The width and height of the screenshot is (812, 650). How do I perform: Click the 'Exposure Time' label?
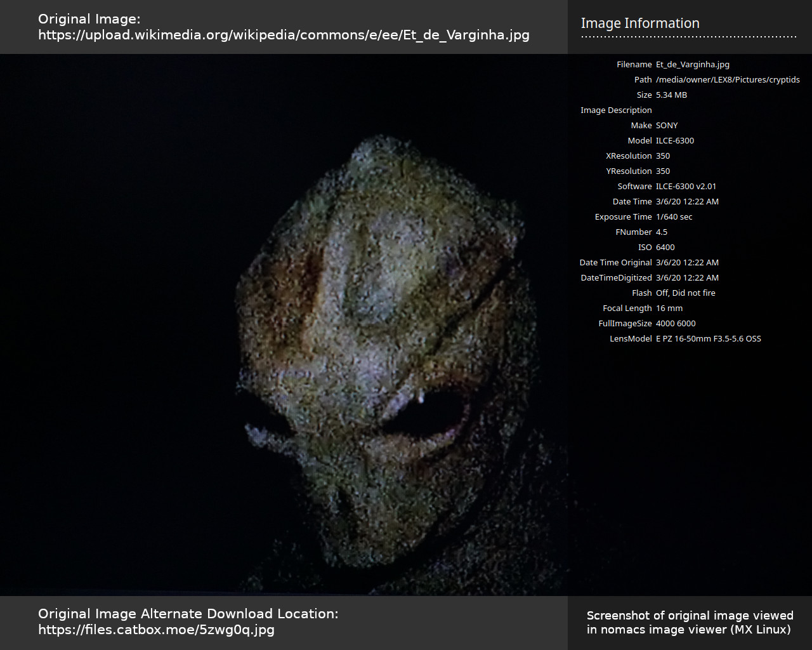click(624, 217)
